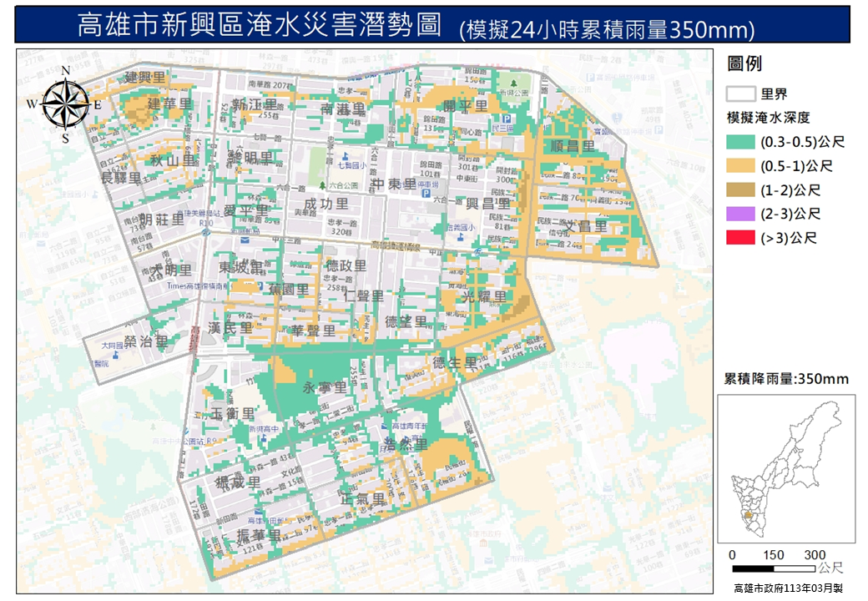Click the 長驛里 district label
Screen dimensions: 868x601
(x=121, y=178)
